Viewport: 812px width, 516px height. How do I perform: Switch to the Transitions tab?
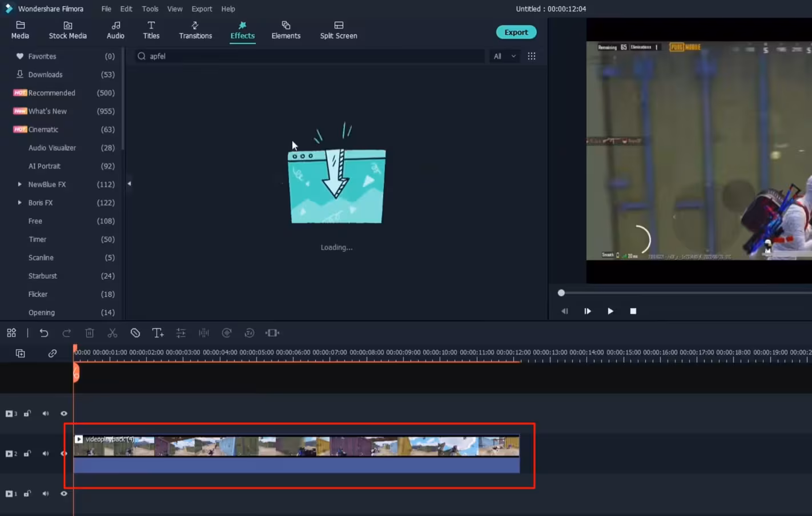pos(195,30)
